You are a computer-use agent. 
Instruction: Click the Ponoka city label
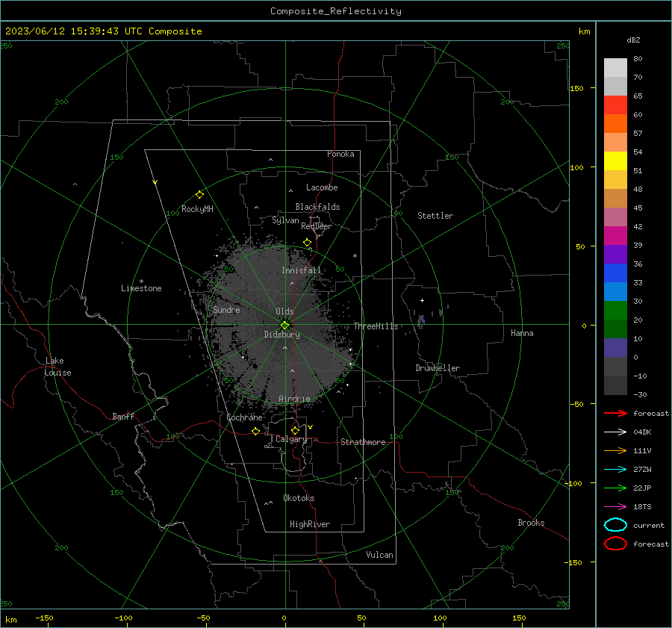click(x=340, y=154)
